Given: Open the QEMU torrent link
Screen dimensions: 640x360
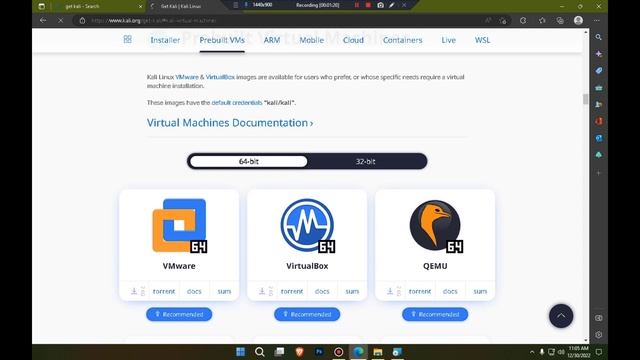Looking at the screenshot, I should pos(420,291).
